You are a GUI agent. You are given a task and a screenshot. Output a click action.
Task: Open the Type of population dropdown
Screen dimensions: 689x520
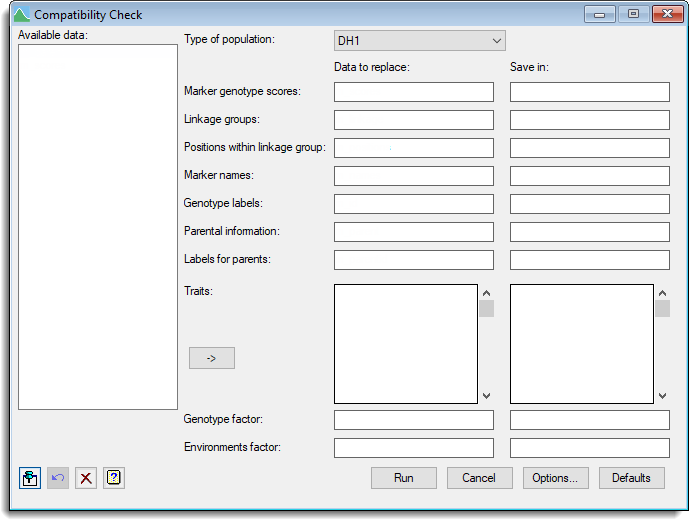(419, 40)
